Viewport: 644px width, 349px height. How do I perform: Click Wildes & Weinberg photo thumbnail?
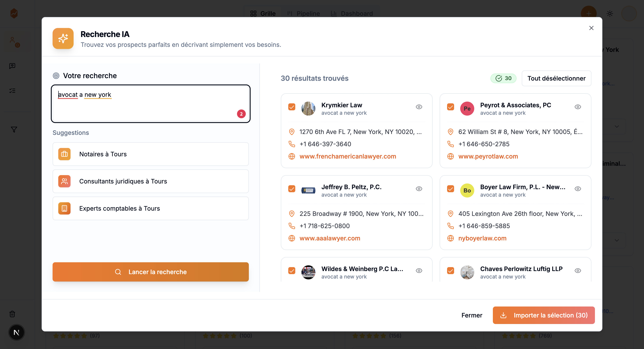point(308,272)
